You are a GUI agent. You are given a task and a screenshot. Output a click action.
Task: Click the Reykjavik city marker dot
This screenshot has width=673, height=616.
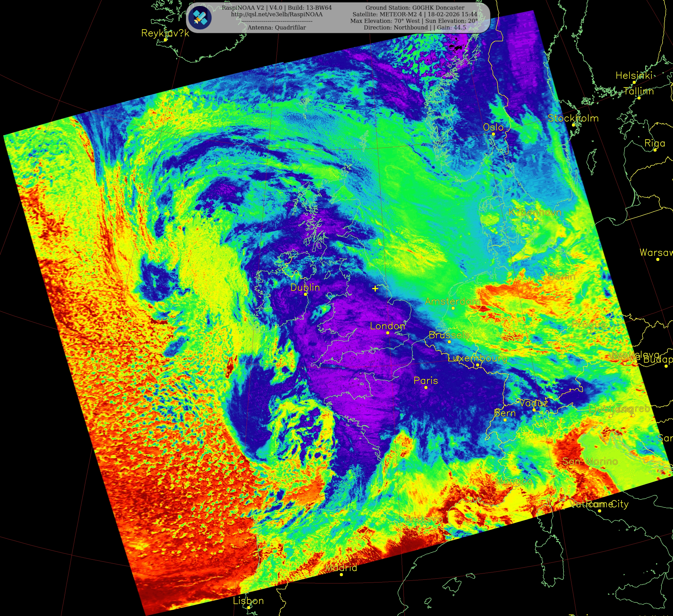(x=165, y=40)
